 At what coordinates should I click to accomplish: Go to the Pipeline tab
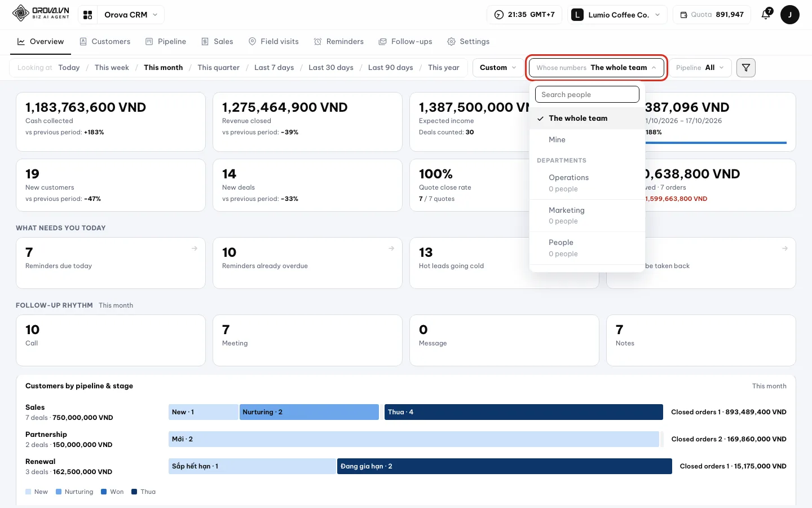(166, 42)
